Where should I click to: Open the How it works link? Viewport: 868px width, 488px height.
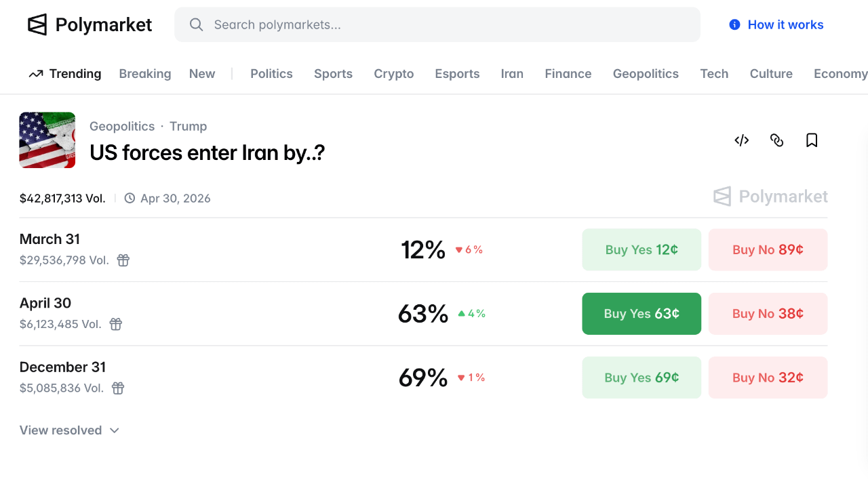click(785, 25)
